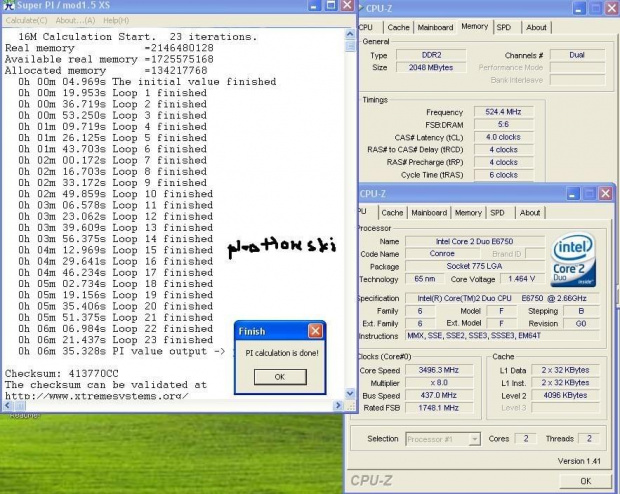Click the Cores count field
The image size is (620, 494).
(x=526, y=439)
